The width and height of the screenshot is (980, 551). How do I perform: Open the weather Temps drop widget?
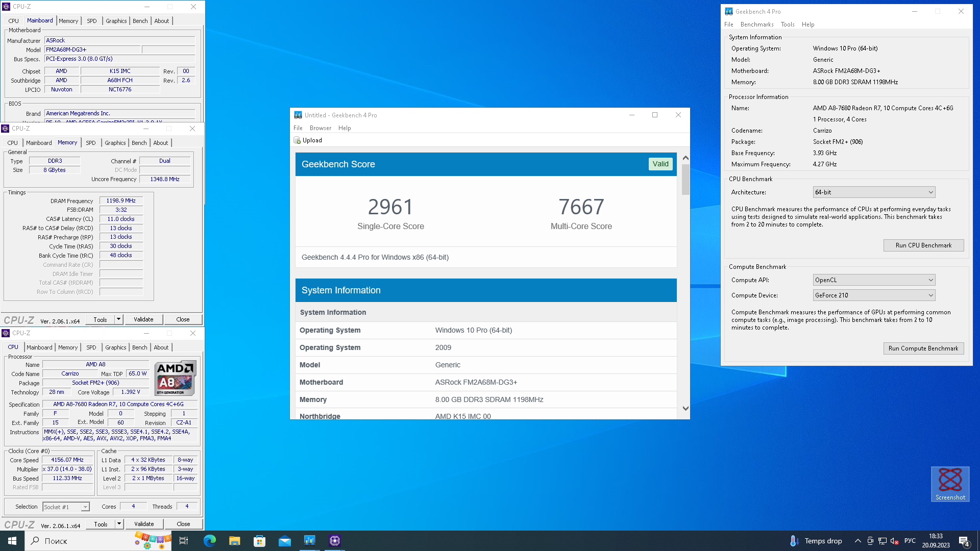[816, 541]
